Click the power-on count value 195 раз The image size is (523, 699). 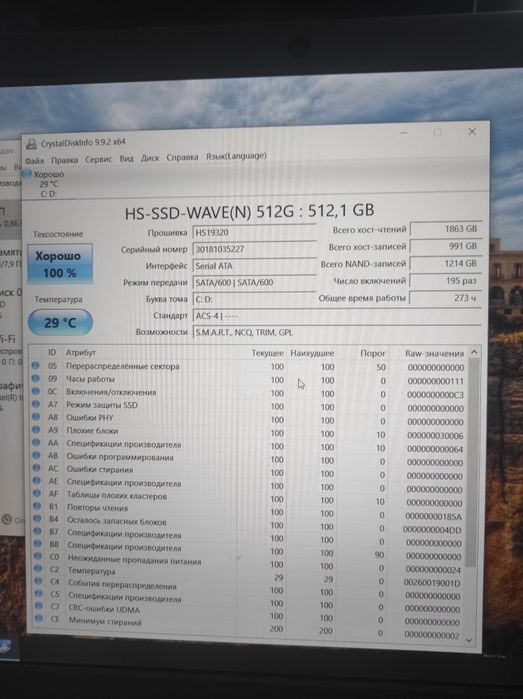click(446, 281)
